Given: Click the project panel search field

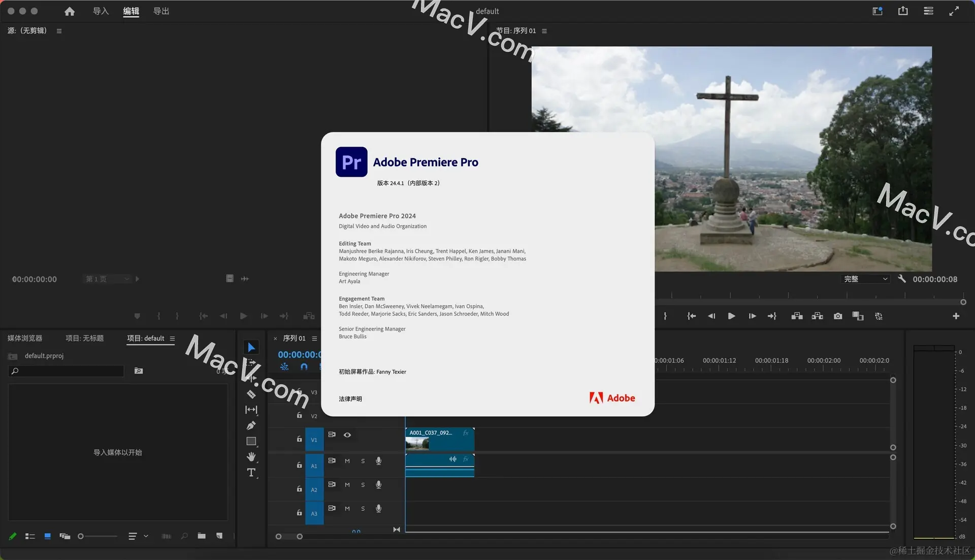Looking at the screenshot, I should [x=69, y=371].
